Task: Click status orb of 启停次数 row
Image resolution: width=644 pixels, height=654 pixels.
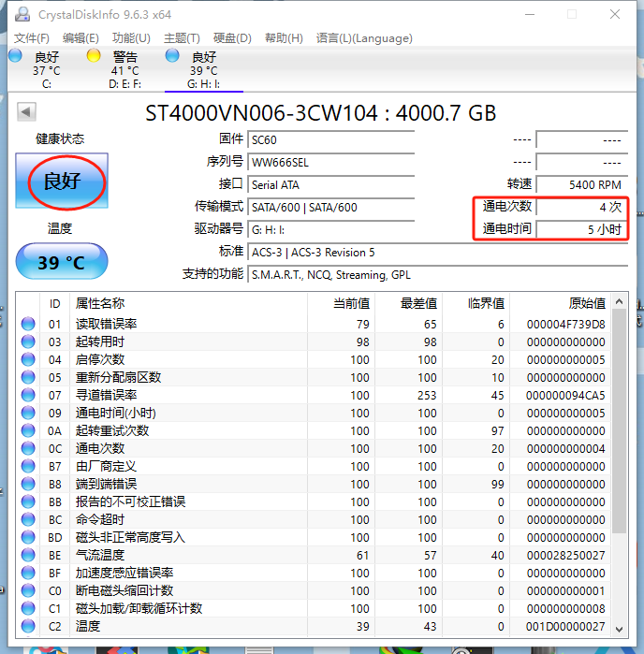Action: (28, 359)
